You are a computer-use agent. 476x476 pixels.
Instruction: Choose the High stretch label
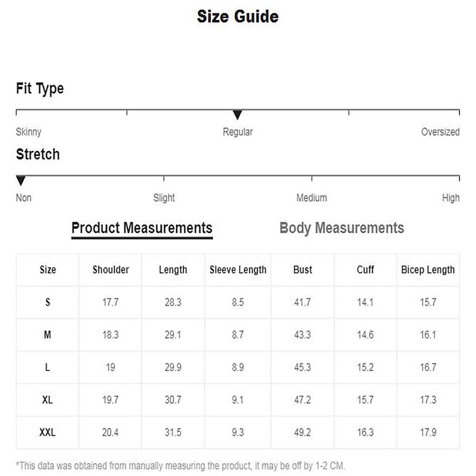(x=451, y=198)
